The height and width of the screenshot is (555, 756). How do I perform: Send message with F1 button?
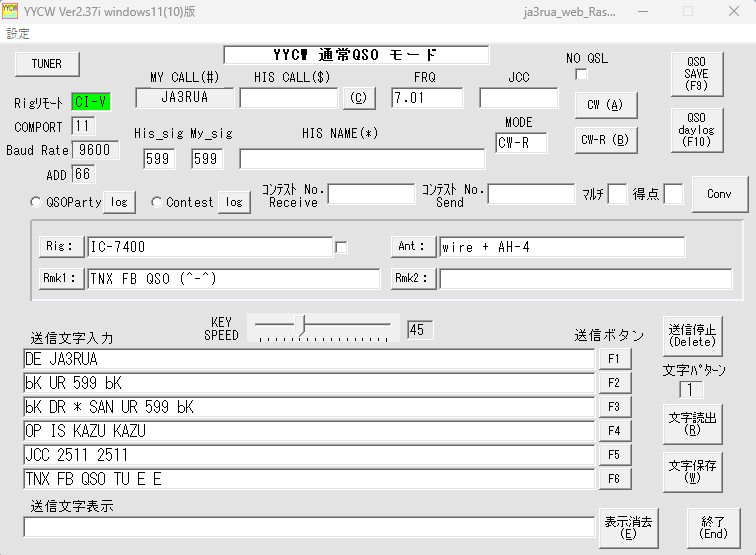point(614,358)
